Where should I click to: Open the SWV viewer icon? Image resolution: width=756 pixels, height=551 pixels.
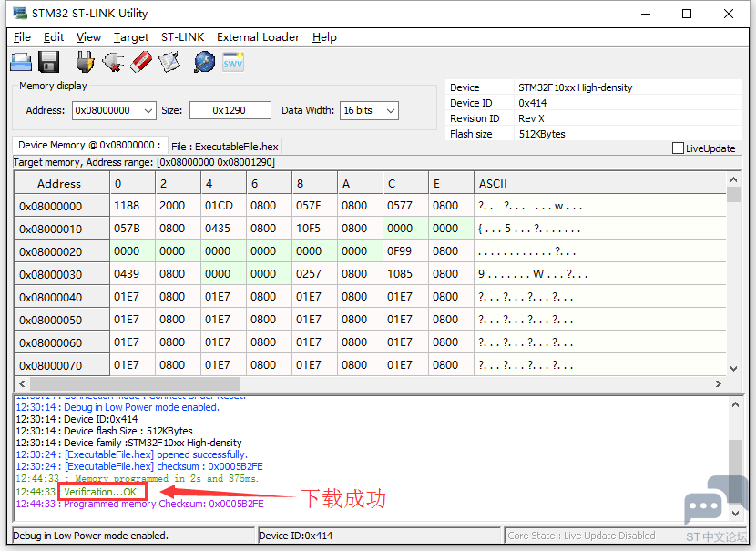233,62
